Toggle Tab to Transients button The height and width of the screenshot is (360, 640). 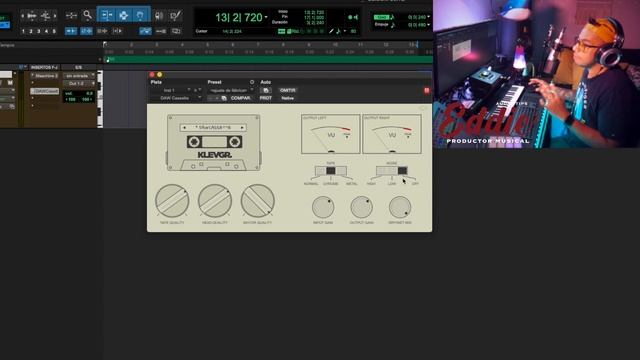point(71,31)
